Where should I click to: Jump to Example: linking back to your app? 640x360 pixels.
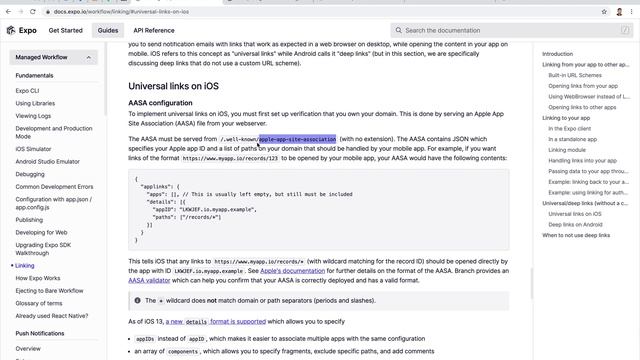coord(588,182)
